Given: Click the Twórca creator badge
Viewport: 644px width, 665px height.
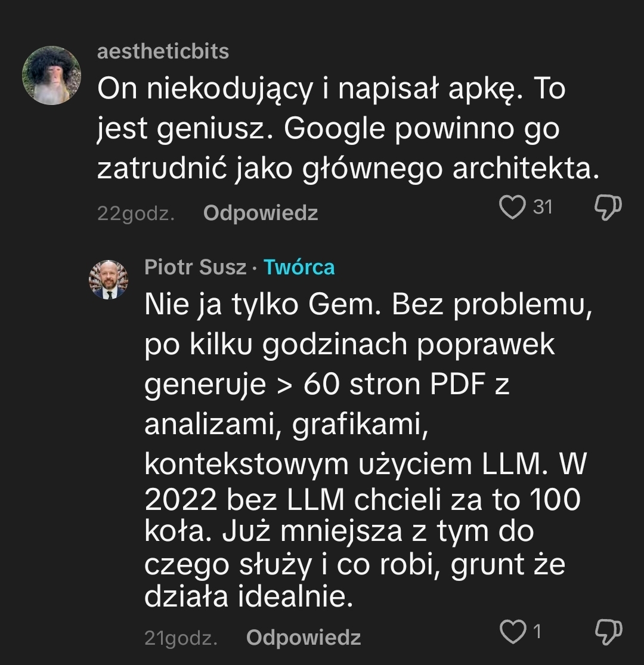Looking at the screenshot, I should point(299,267).
